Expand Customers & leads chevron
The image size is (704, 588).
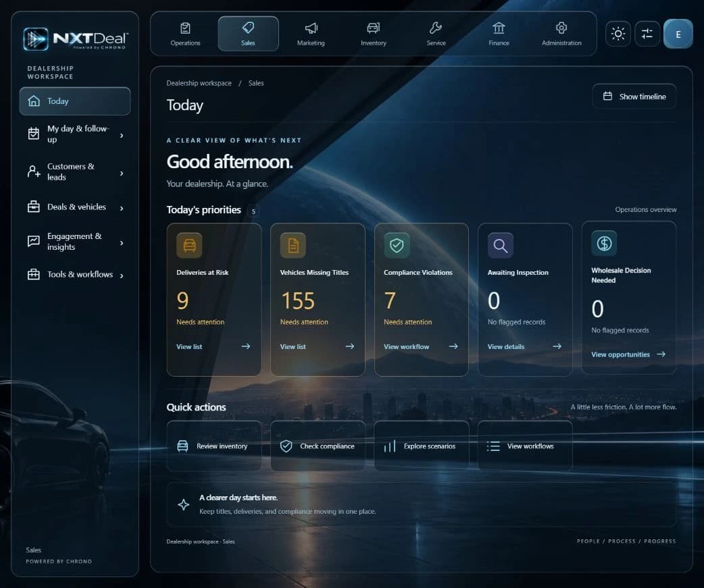tap(122, 173)
